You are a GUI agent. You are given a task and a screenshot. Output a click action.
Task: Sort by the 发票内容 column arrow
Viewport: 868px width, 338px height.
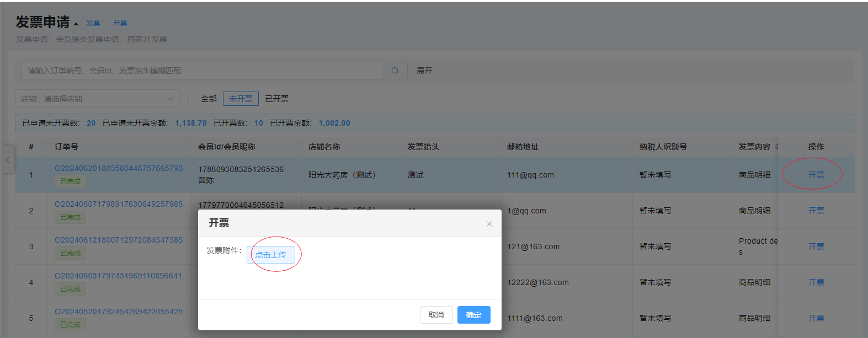(776, 147)
